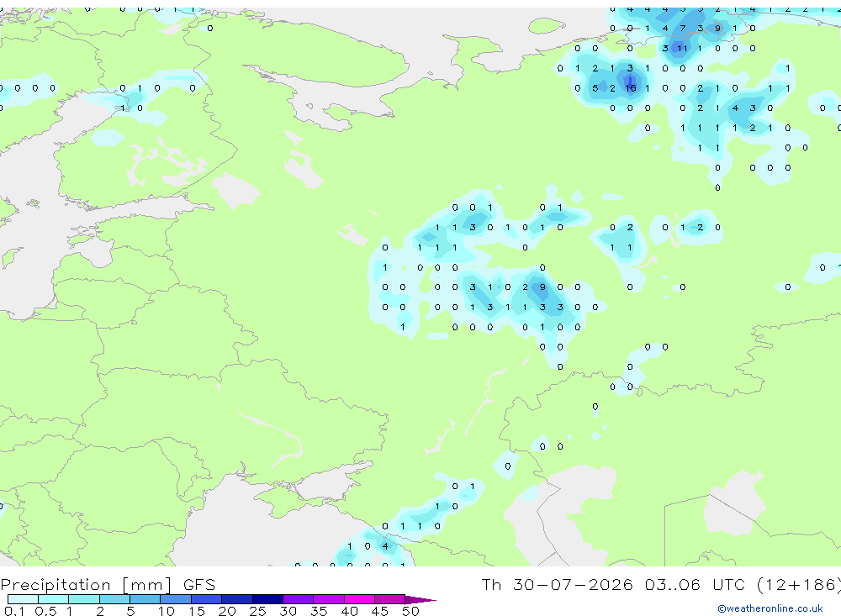Click the '11' precipitation value on the map
Viewport: 841px width, 616px height.
(x=682, y=48)
